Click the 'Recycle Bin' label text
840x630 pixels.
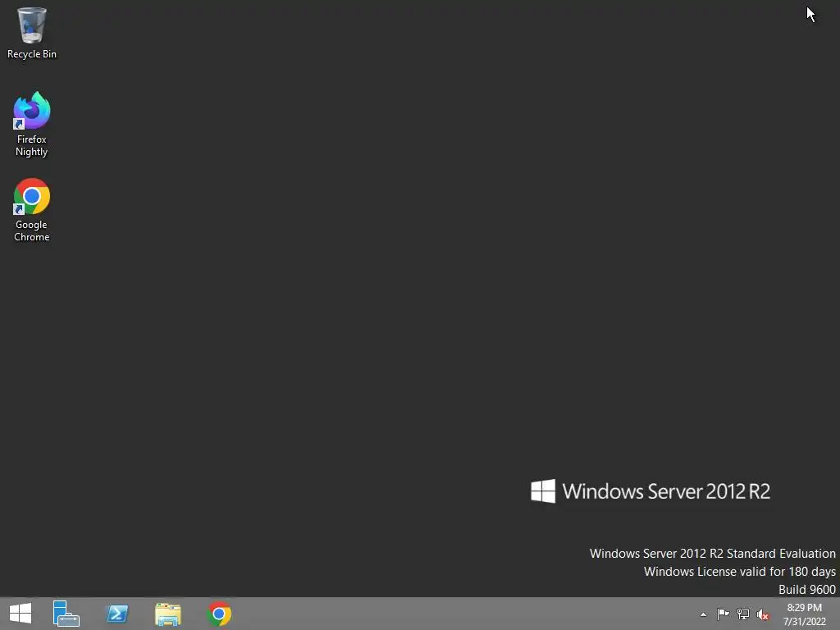[32, 54]
